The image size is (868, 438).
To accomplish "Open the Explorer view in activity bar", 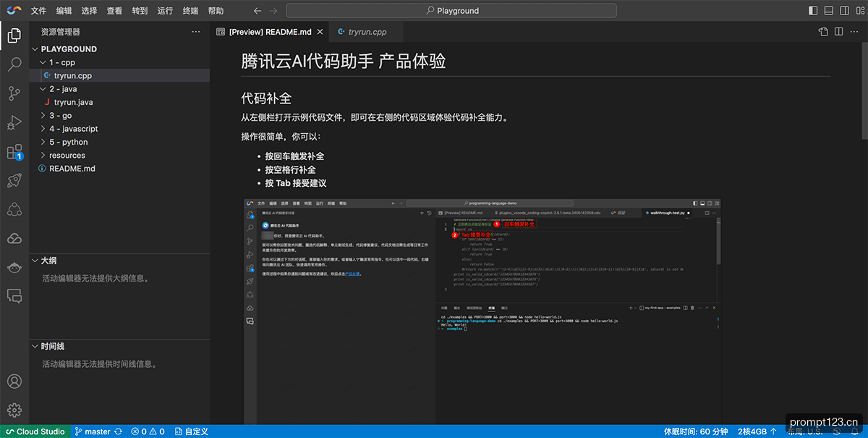I will click(14, 35).
